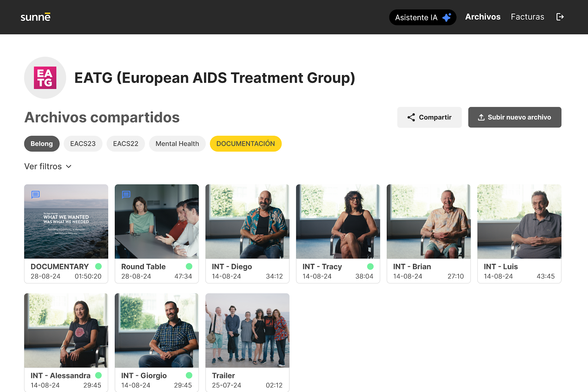Click the Trailer file title
This screenshot has height=392, width=588.
(x=223, y=376)
